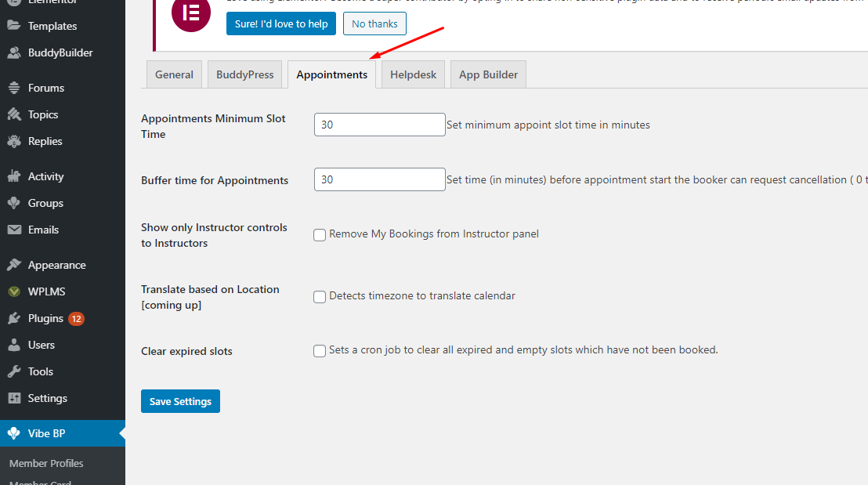Open the Helpdesk tab
The height and width of the screenshot is (485, 868).
[x=413, y=74]
